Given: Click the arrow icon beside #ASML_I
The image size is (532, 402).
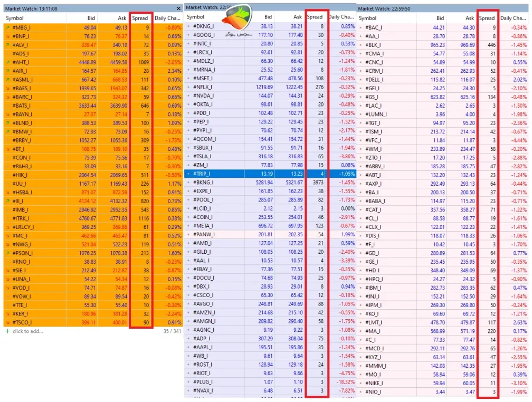Looking at the screenshot, I should [x=7, y=80].
